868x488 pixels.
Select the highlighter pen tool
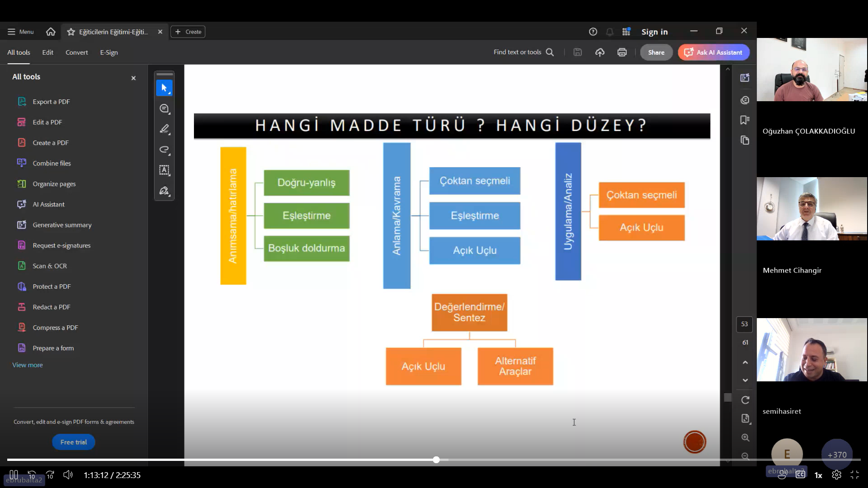pos(164,129)
